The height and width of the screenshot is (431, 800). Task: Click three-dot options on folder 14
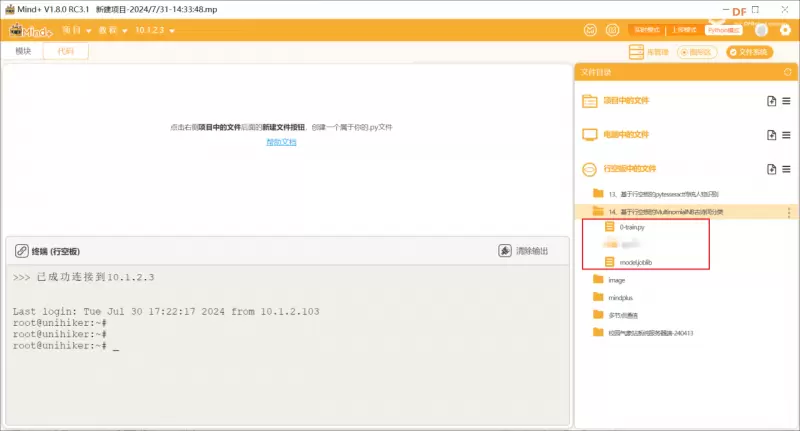tap(788, 212)
